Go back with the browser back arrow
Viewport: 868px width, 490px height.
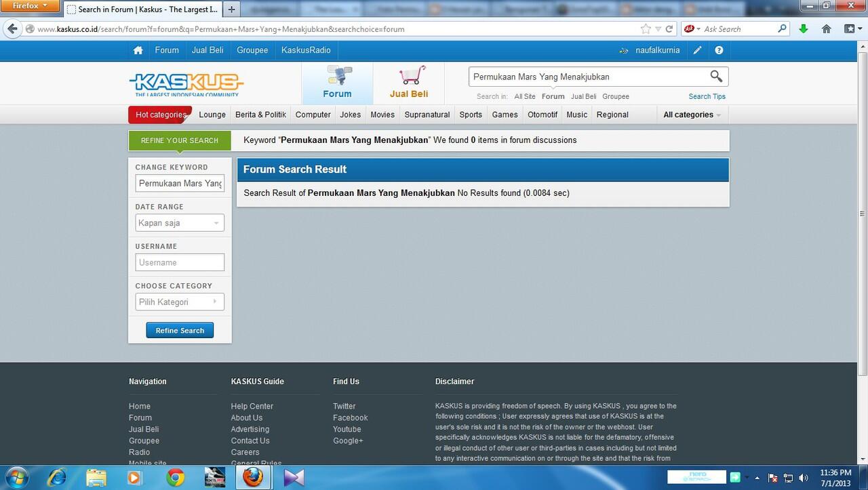(12, 29)
